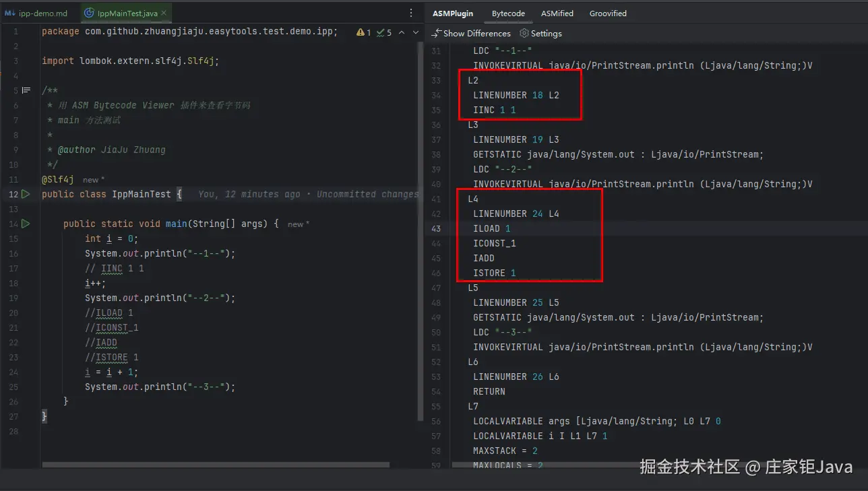Expand the javadoc comment fold at line 5

[x=26, y=90]
